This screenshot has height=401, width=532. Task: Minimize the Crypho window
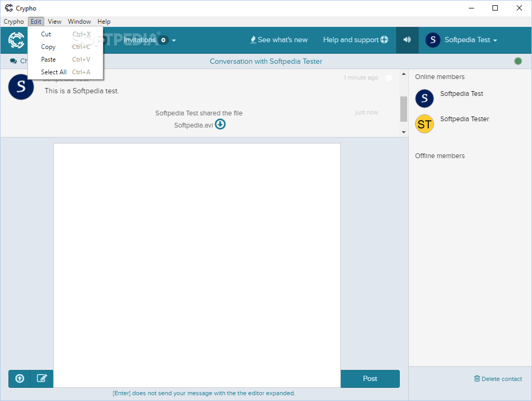click(x=471, y=8)
